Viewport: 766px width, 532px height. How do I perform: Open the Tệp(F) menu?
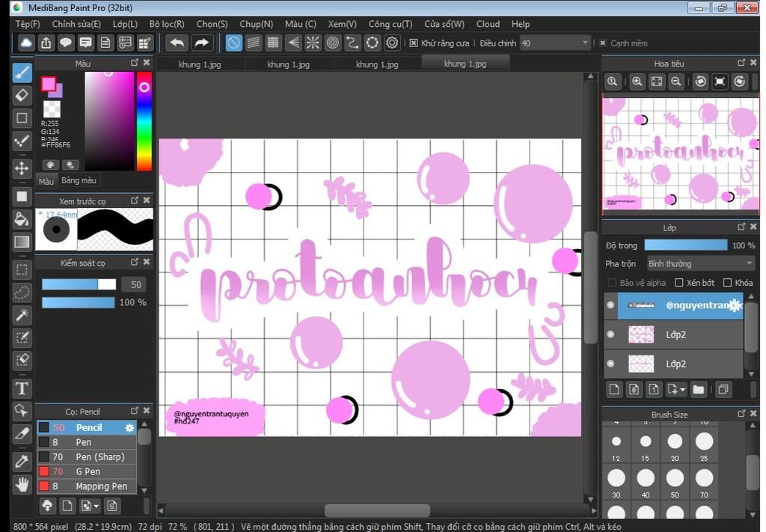pyautogui.click(x=28, y=24)
